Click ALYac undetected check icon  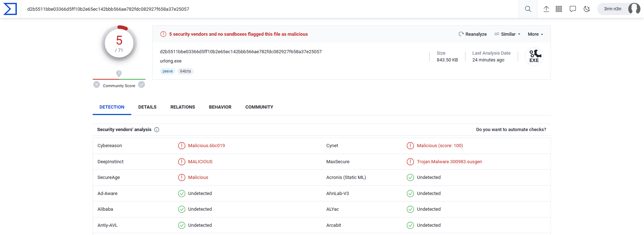410,209
